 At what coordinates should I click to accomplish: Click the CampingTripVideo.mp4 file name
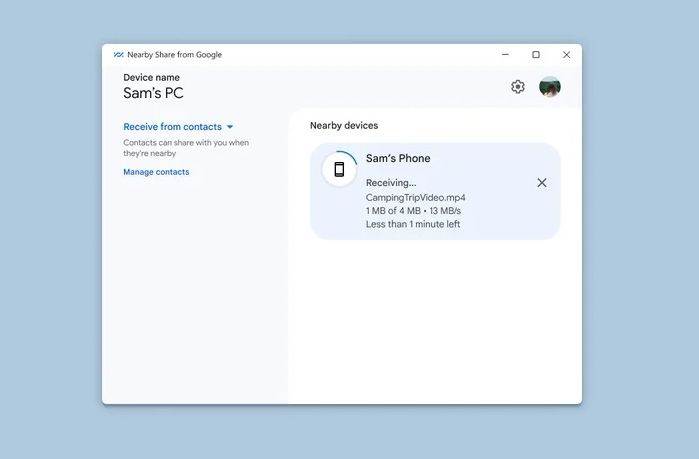point(415,197)
